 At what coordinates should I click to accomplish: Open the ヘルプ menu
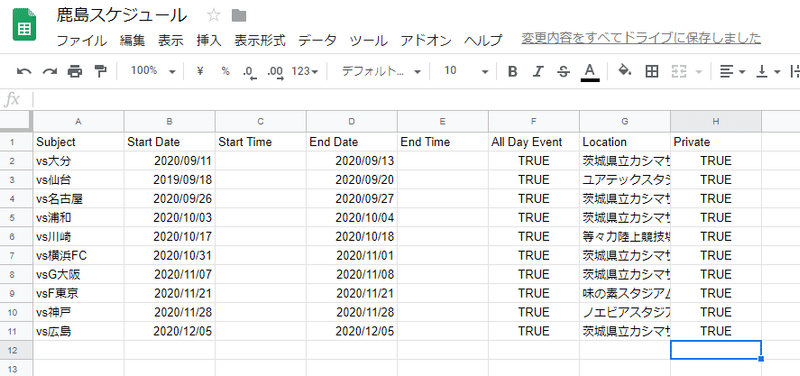[483, 40]
